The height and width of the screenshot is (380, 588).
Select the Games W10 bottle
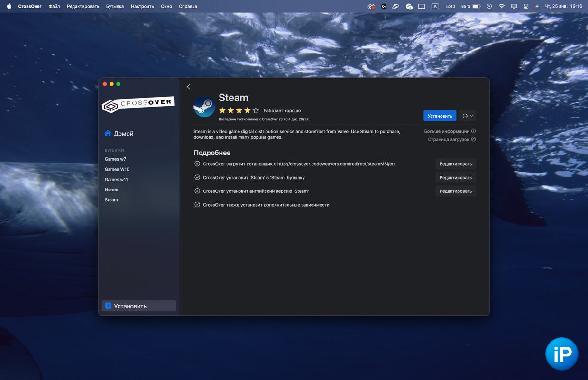117,169
